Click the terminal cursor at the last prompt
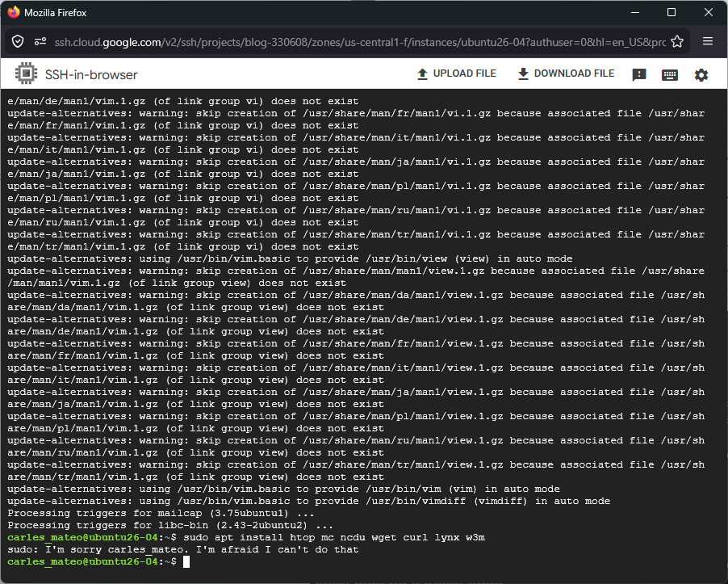The height and width of the screenshot is (584, 728). (x=186, y=562)
